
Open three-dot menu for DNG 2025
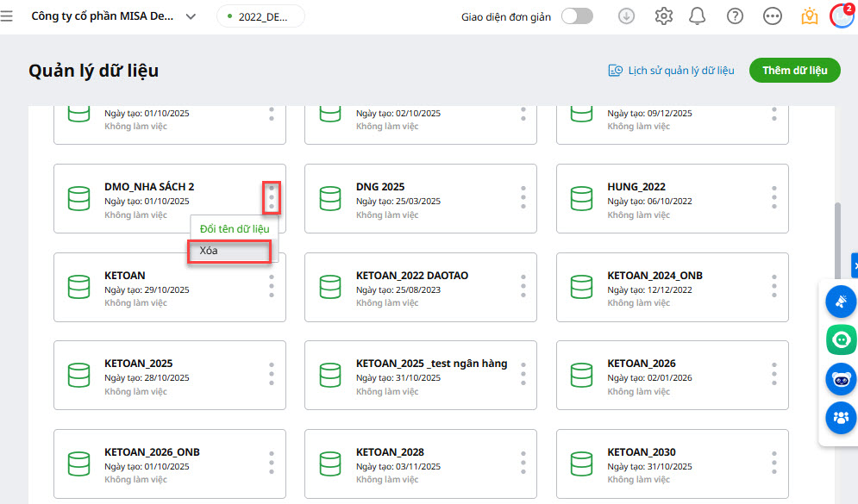(523, 198)
